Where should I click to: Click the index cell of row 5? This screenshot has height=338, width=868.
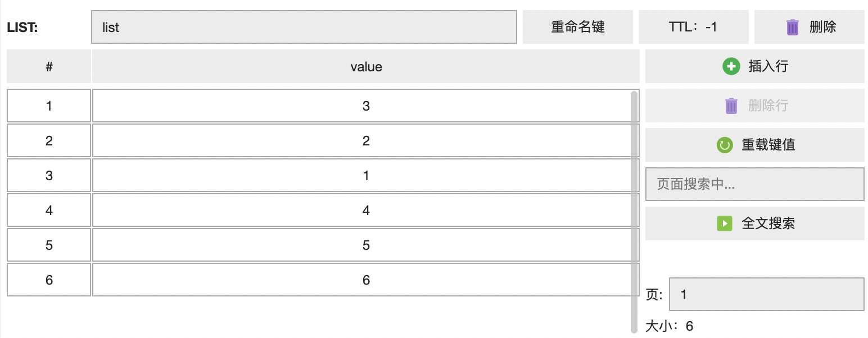[49, 245]
